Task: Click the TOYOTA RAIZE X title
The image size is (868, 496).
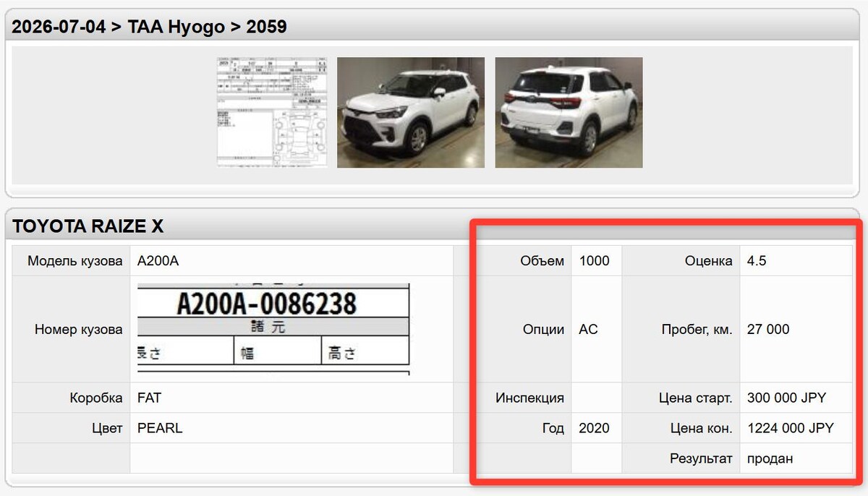Action: 88,226
